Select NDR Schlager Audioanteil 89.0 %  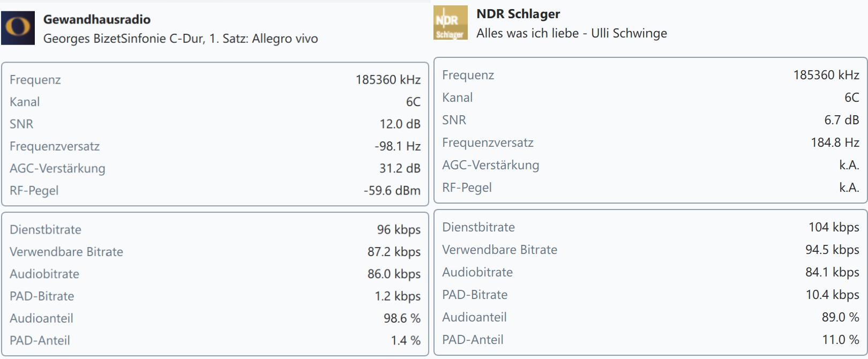click(x=841, y=317)
